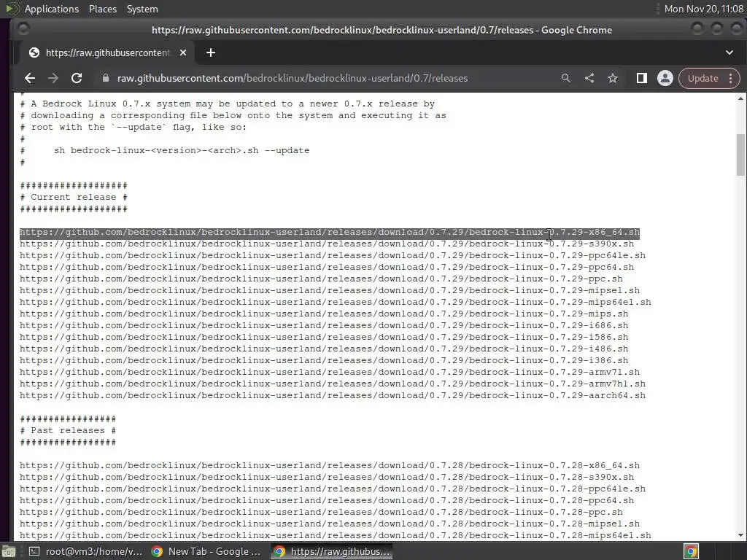Click the 0.7.28-mipsel.sh URL line
This screenshot has width=747, height=560.
click(x=330, y=524)
